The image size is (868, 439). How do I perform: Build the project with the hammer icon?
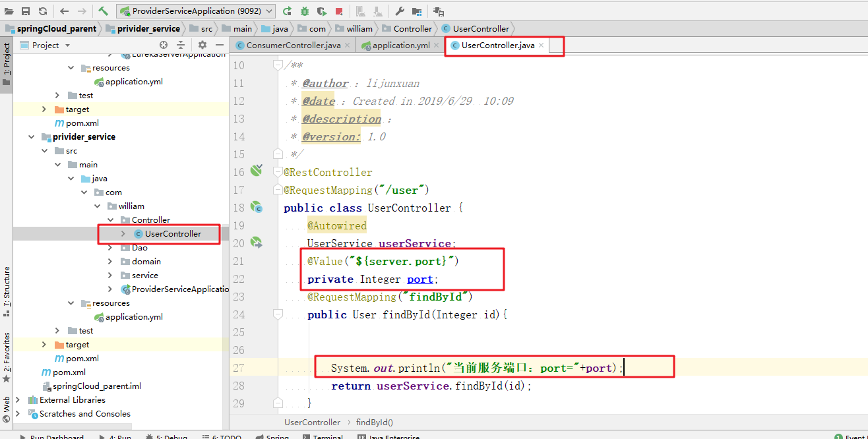point(103,11)
